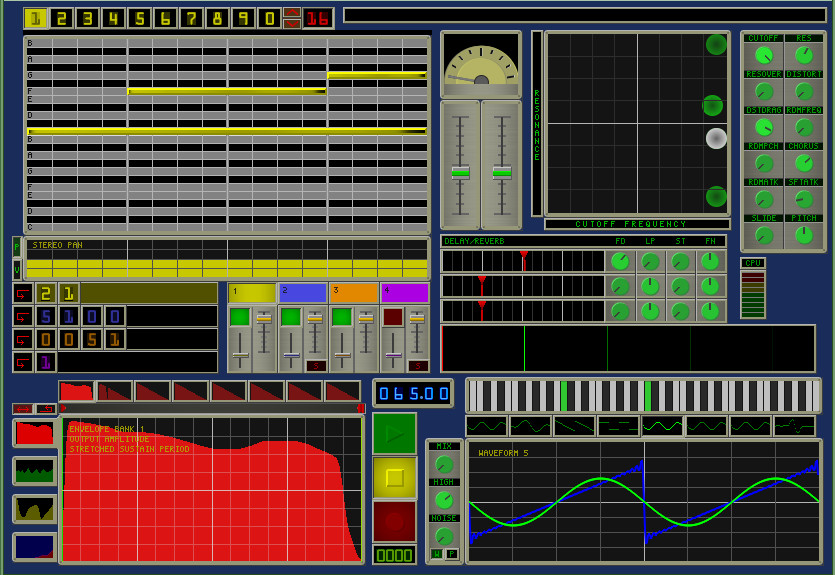Enable the dark red mute light on channel 4
This screenshot has width=835, height=575.
[x=392, y=317]
